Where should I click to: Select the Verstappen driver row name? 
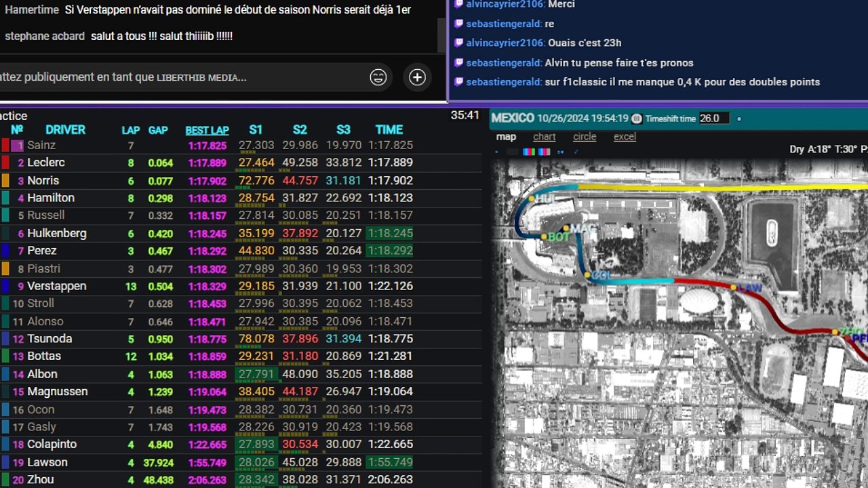coord(57,286)
